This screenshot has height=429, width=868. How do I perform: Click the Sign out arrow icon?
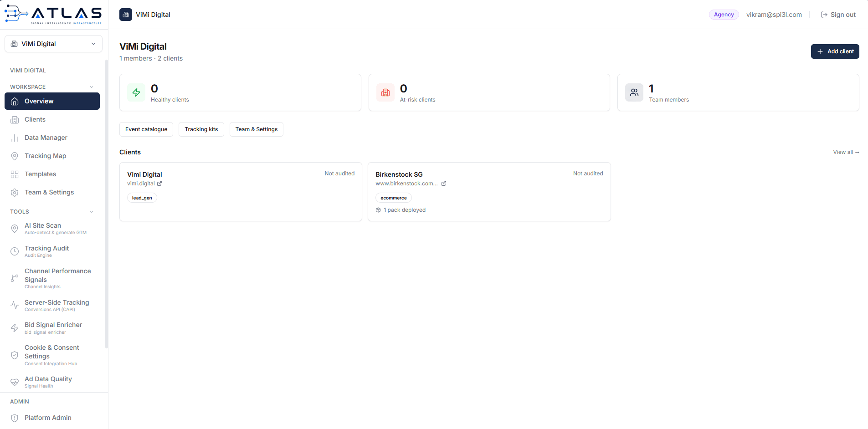(x=824, y=15)
